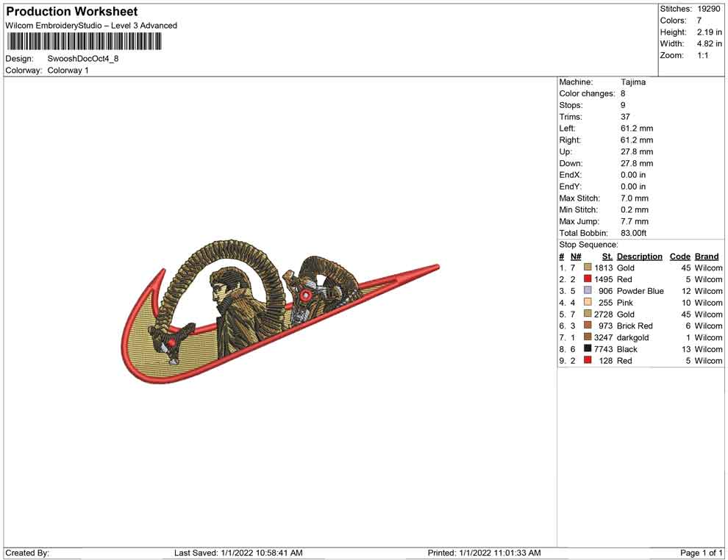Click the Up value '27.8 mm'

click(x=637, y=151)
